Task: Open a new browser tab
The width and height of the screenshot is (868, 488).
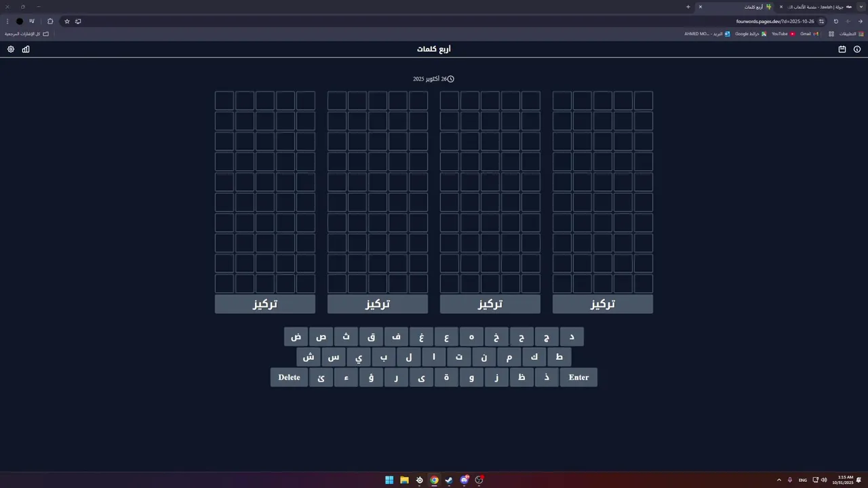Action: point(688,7)
